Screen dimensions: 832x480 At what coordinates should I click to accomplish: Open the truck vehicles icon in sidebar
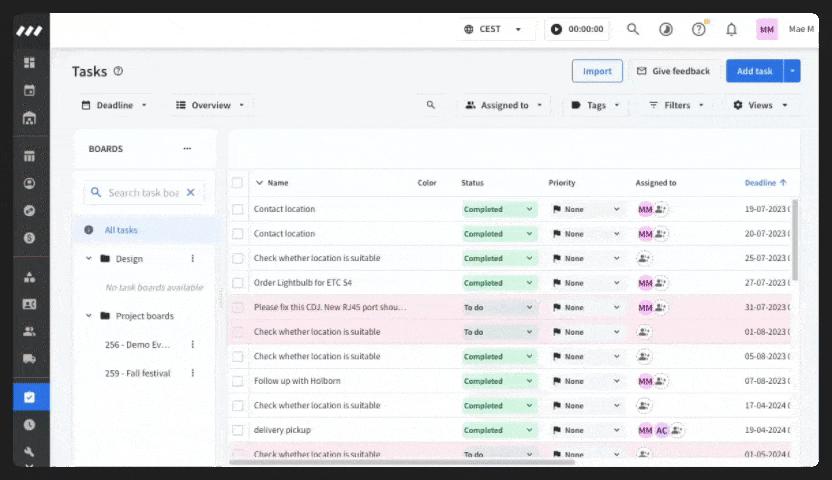30,359
